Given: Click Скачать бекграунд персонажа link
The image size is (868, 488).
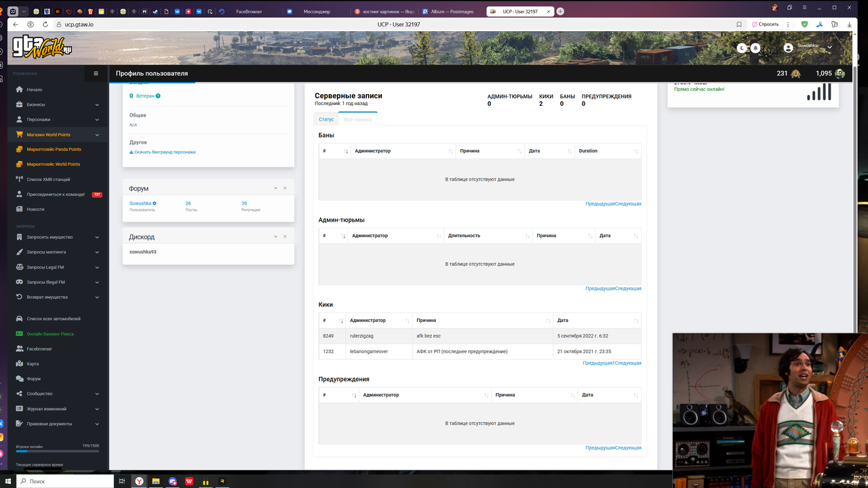Looking at the screenshot, I should coord(163,152).
